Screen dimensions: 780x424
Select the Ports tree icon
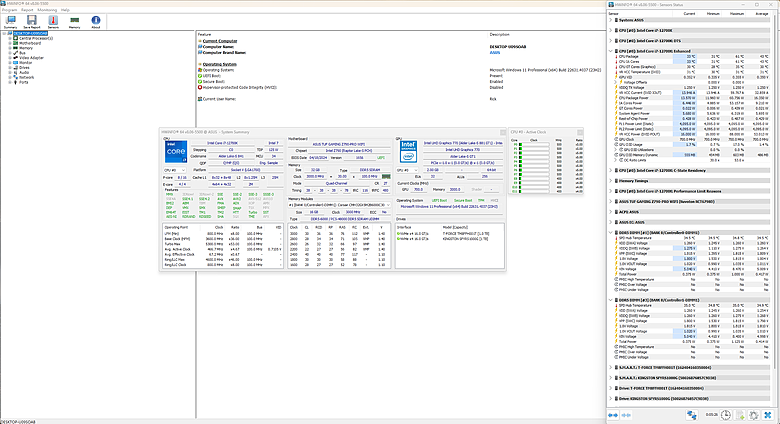pyautogui.click(x=16, y=82)
